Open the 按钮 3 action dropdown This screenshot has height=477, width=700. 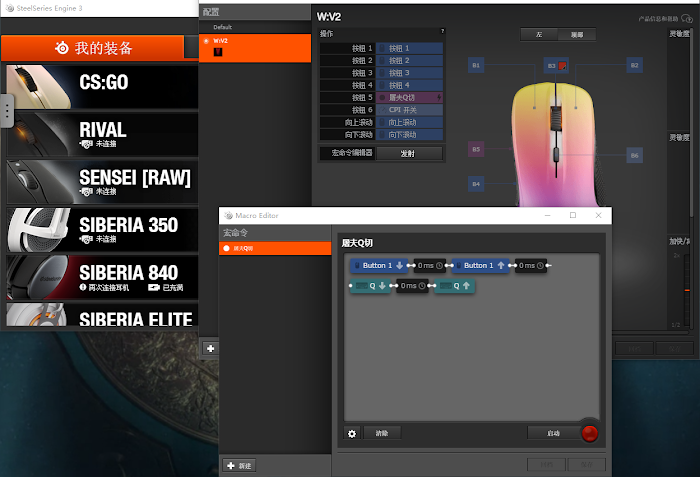pos(409,73)
